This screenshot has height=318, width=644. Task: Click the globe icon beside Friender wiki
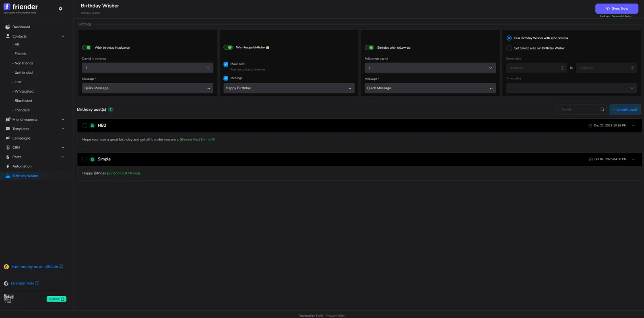tap(6, 283)
